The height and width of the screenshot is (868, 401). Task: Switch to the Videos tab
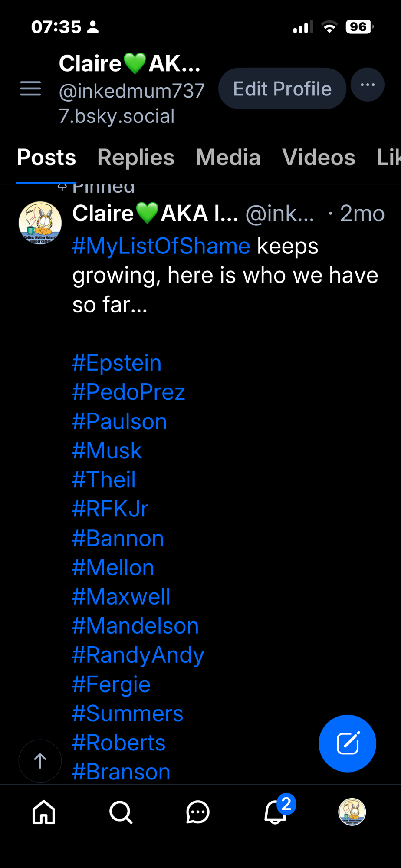319,157
